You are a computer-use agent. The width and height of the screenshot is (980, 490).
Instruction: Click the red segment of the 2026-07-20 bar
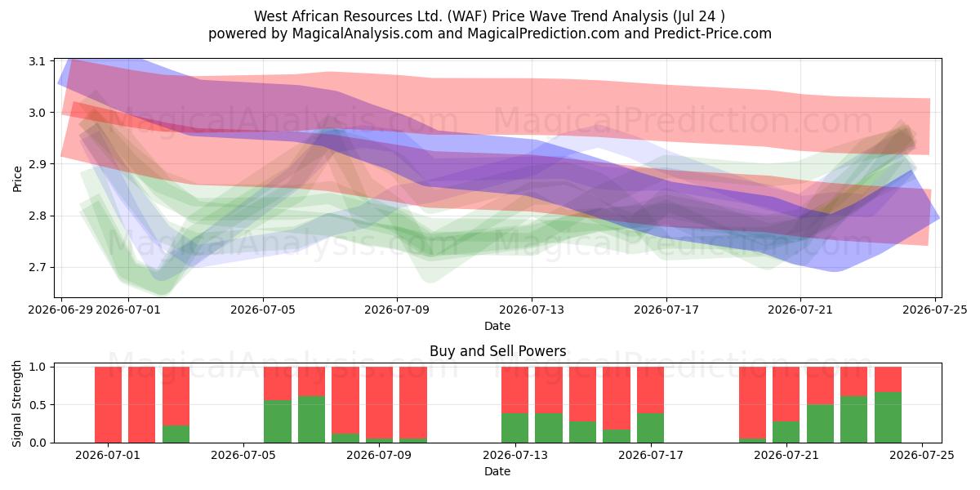pyautogui.click(x=752, y=403)
